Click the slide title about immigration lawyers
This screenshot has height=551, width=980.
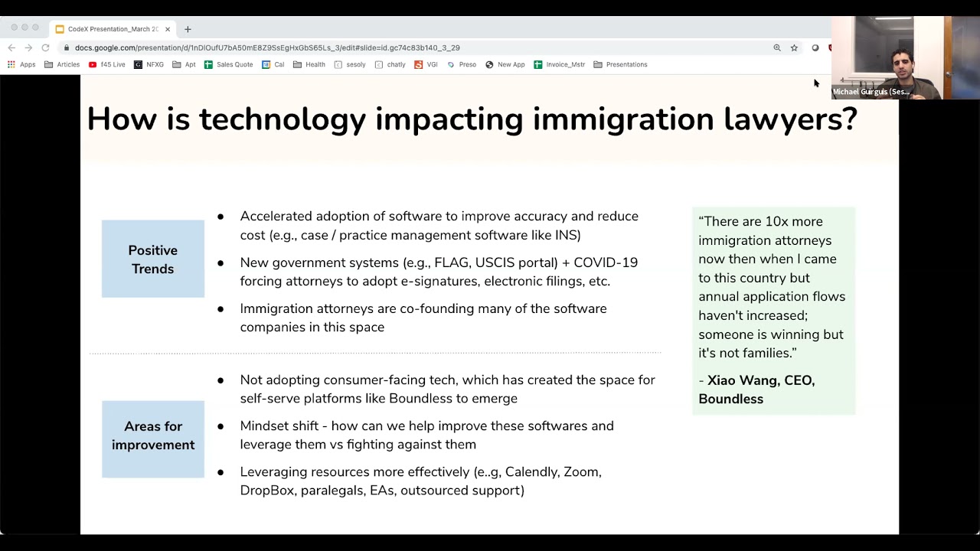click(472, 119)
